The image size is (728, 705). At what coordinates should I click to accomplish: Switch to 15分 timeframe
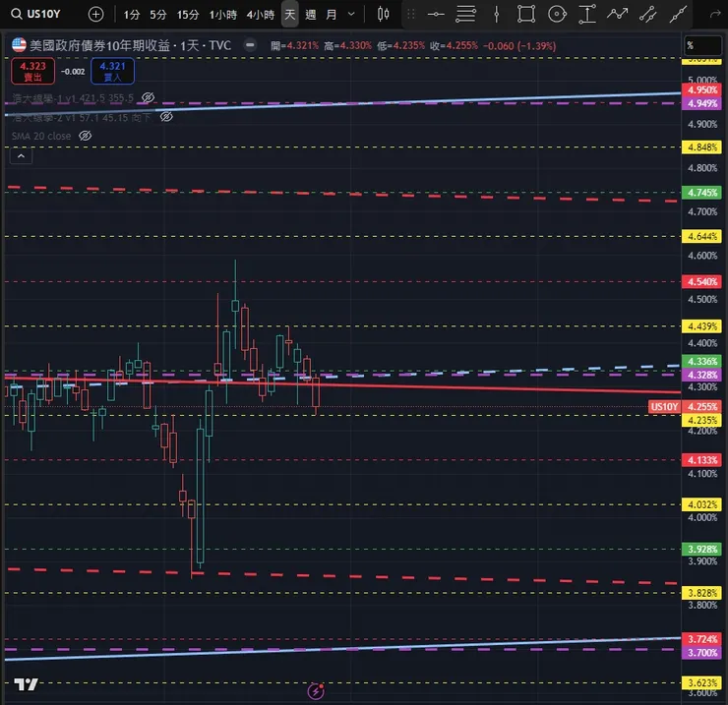tap(188, 15)
